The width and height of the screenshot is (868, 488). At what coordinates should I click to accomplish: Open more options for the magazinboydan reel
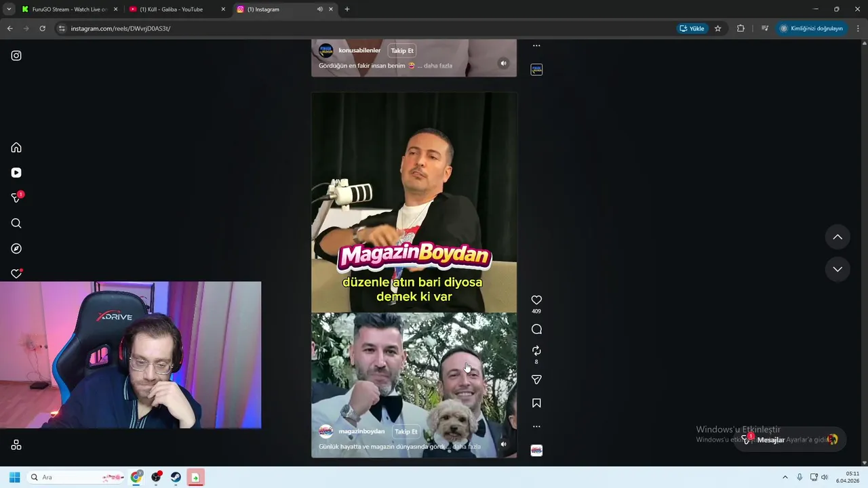[x=536, y=426]
